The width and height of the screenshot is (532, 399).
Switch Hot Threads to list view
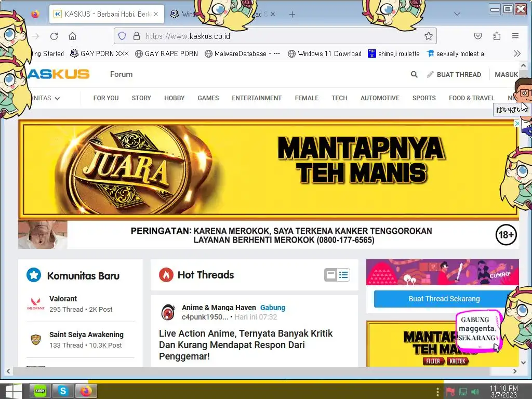click(x=343, y=275)
